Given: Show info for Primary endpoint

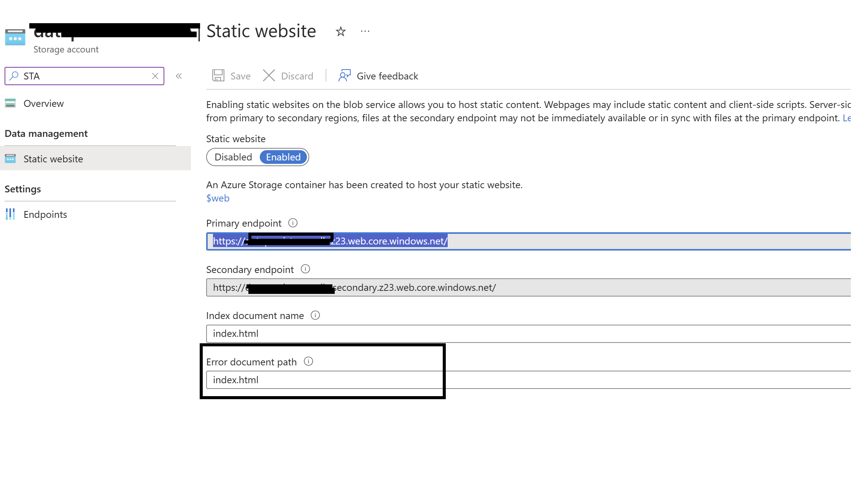Looking at the screenshot, I should click(x=293, y=223).
